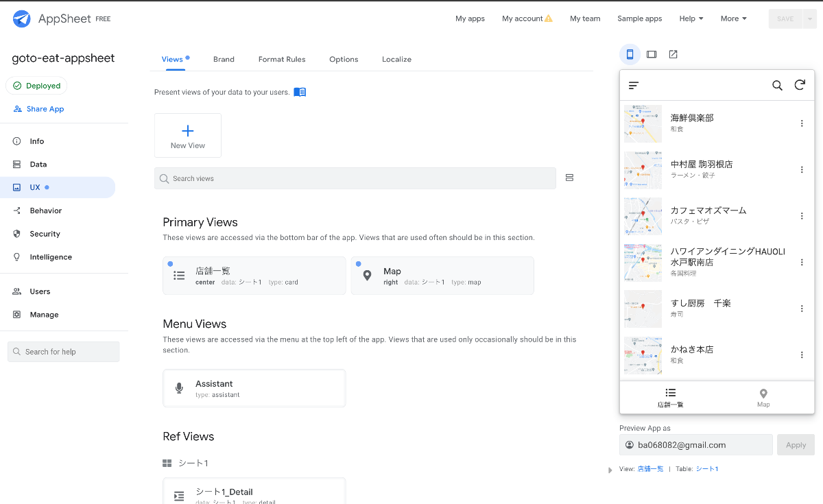Image resolution: width=823 pixels, height=504 pixels.
Task: Expand the arrow next to SAVE
Action: point(810,19)
